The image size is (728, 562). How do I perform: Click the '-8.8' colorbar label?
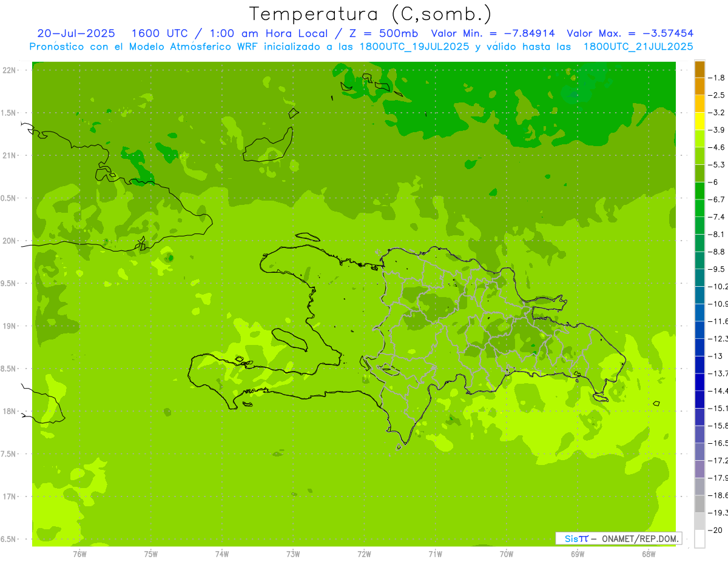tap(716, 252)
